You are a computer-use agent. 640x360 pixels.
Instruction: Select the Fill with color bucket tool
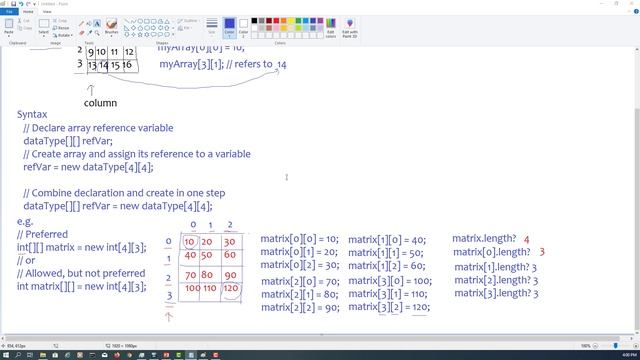pyautogui.click(x=89, y=23)
